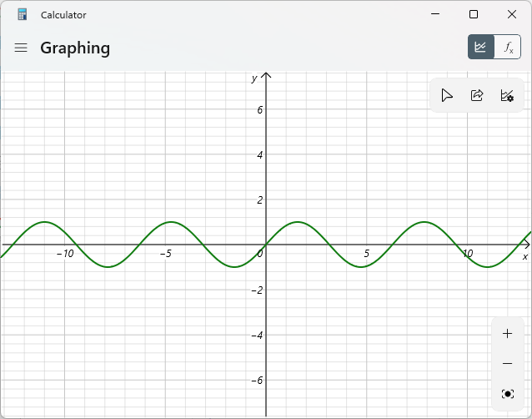Image resolution: width=532 pixels, height=419 pixels.
Task: Click the Calculator app icon in title bar
Action: [22, 14]
